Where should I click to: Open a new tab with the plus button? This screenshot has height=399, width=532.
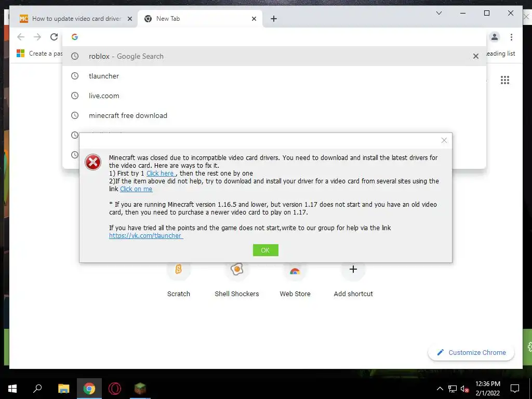pos(274,19)
